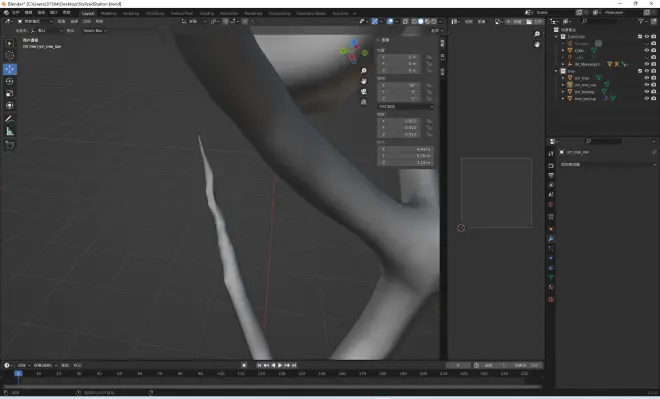Click pan hand icon in image editor
The width and height of the screenshot is (660, 399).
(x=537, y=44)
